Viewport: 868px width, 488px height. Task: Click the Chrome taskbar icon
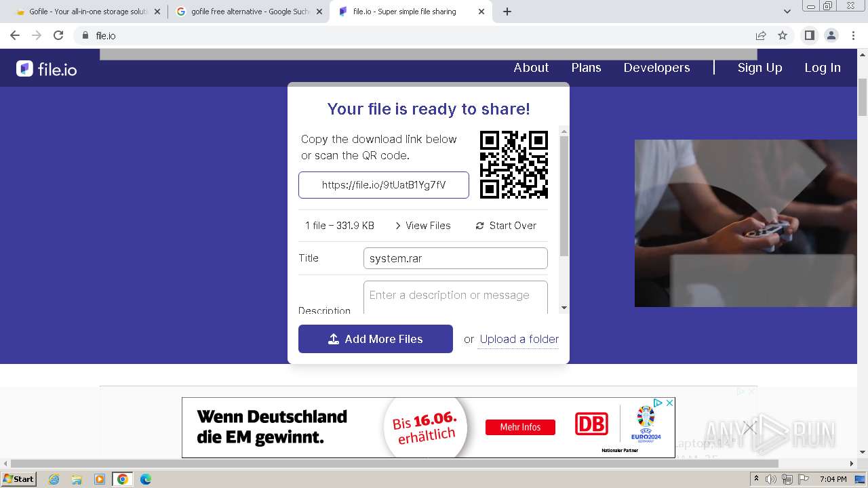[122, 479]
